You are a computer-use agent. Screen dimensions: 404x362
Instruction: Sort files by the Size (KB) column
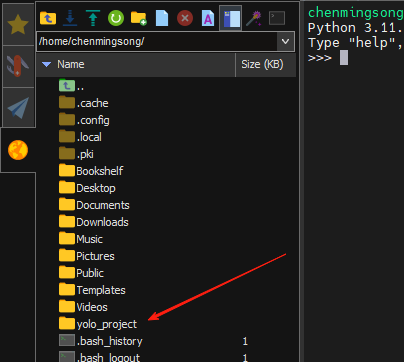pyautogui.click(x=265, y=64)
